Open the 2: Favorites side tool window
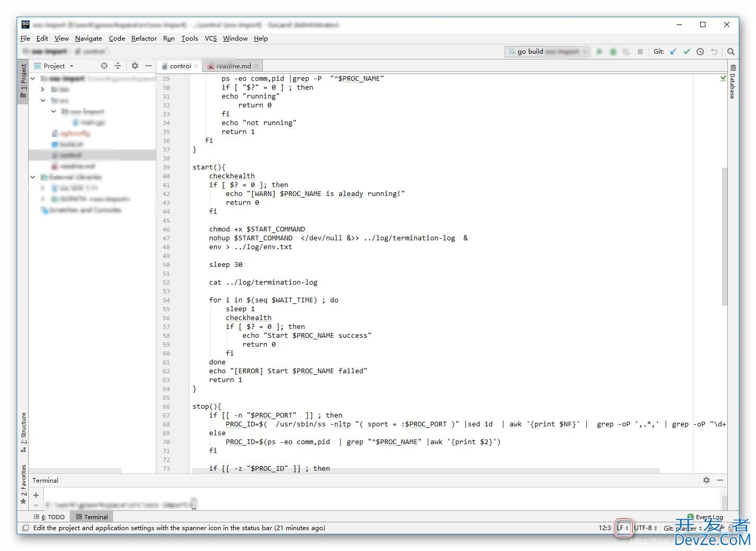The image size is (756, 551). 23,484
